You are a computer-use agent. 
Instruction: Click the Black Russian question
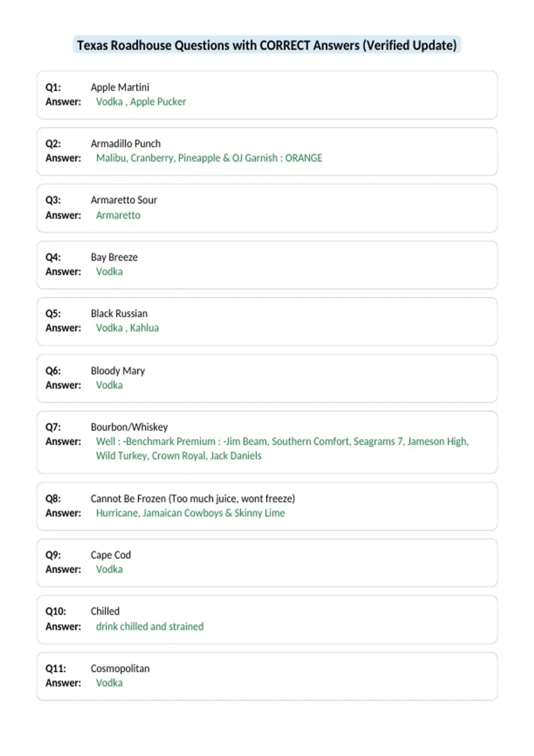(x=119, y=314)
